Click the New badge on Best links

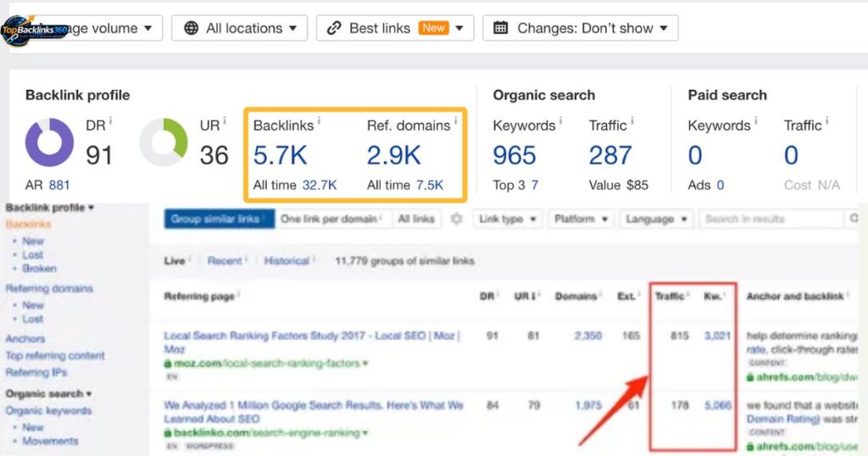(x=433, y=28)
